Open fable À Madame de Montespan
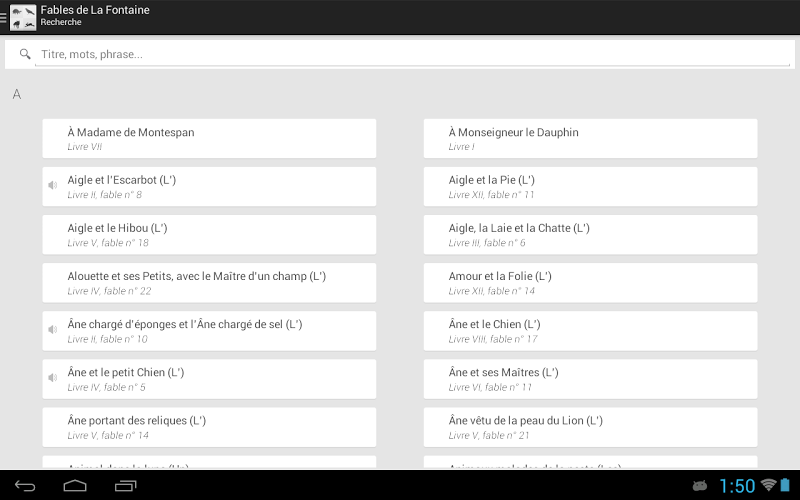Image resolution: width=800 pixels, height=500 pixels. point(209,138)
